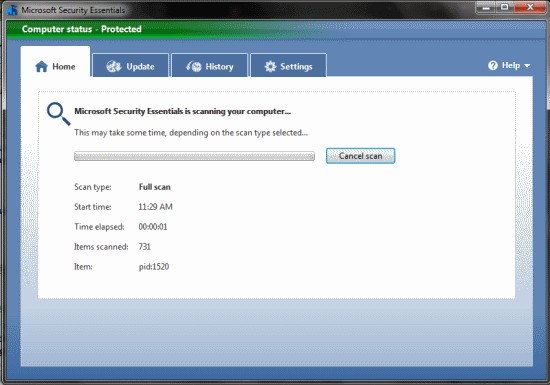
Task: Click the '00:00:01' time elapsed value
Action: click(153, 227)
